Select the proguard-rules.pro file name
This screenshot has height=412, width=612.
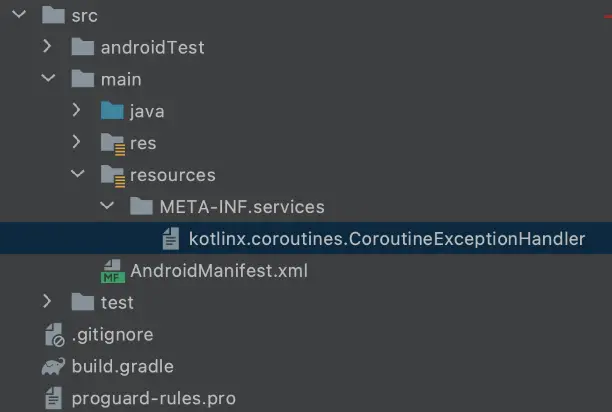point(153,398)
